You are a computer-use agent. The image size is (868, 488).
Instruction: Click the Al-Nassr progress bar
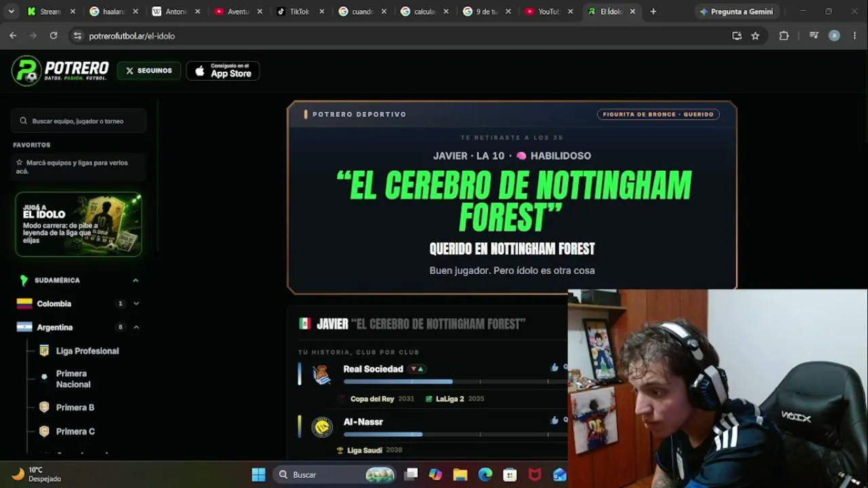[456, 434]
